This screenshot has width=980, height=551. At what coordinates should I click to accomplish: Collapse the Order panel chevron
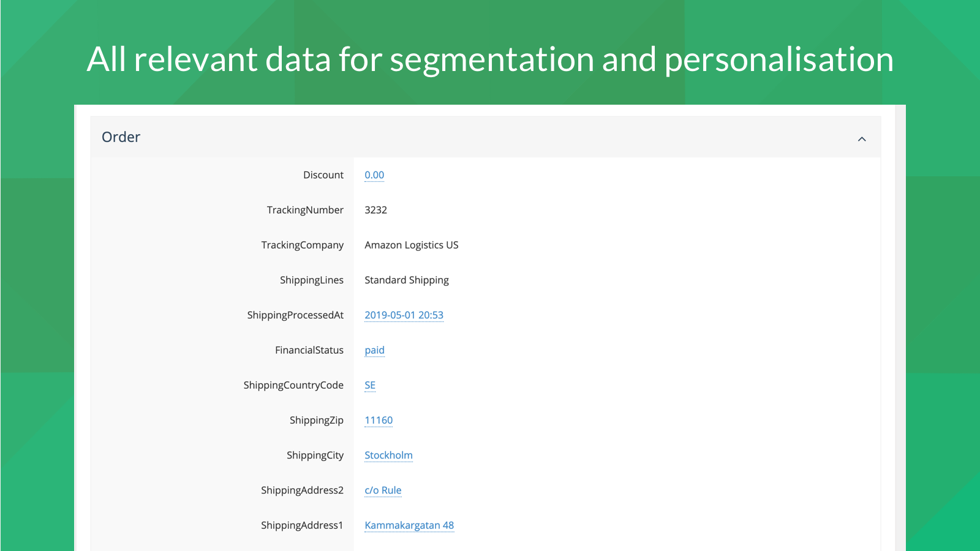(861, 139)
